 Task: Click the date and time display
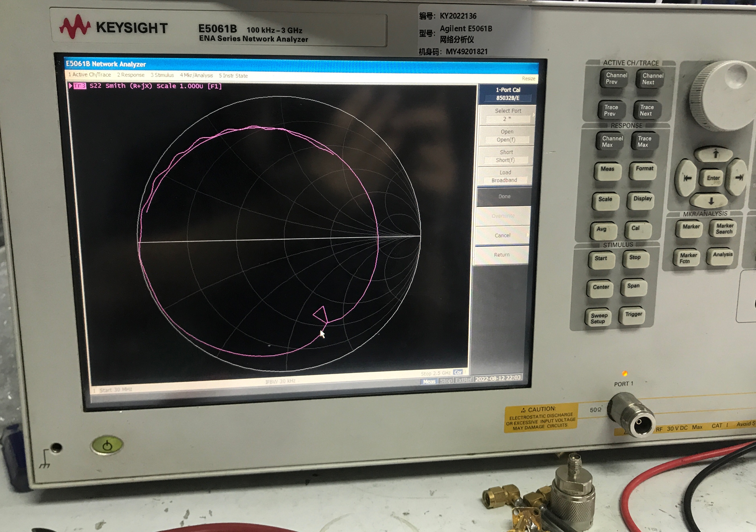tap(498, 378)
